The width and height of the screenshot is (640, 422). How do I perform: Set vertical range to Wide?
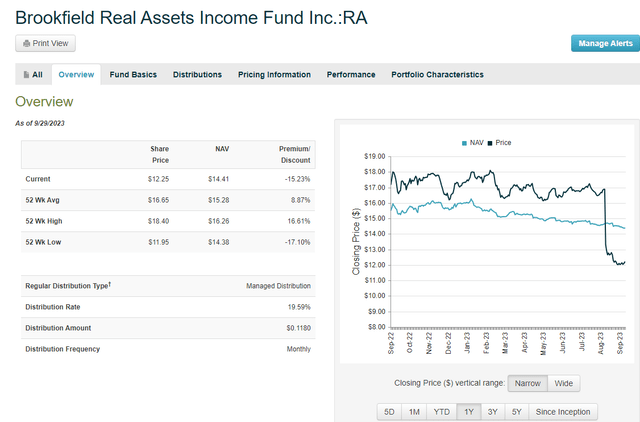coord(564,383)
